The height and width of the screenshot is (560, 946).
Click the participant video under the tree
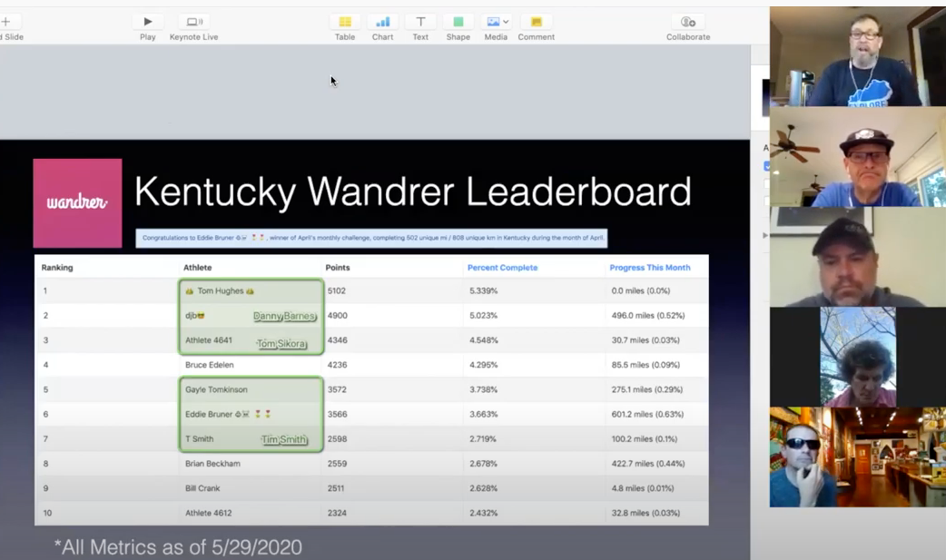[x=857, y=357]
